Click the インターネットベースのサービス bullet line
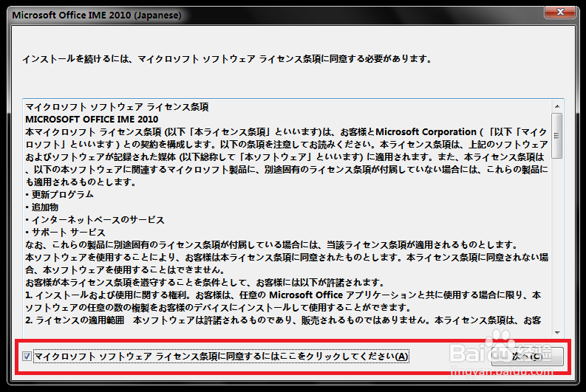The width and height of the screenshot is (586, 392). 95,220
